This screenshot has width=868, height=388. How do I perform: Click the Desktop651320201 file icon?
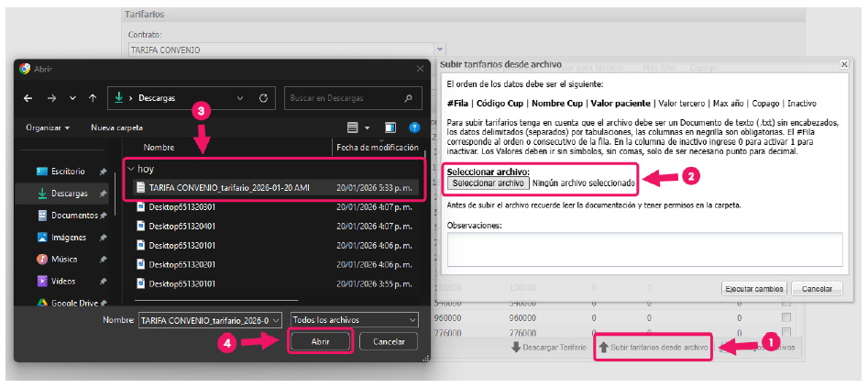pyautogui.click(x=140, y=264)
